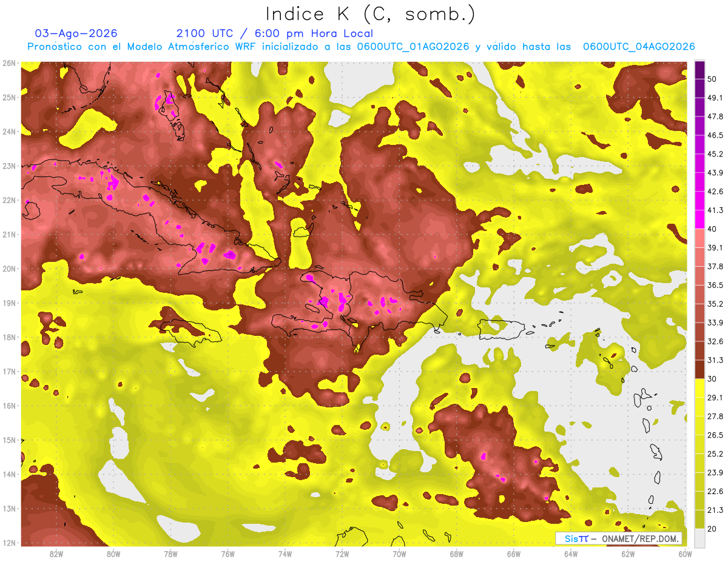Click the "26.5" color bar label
The image size is (728, 562).
(715, 435)
